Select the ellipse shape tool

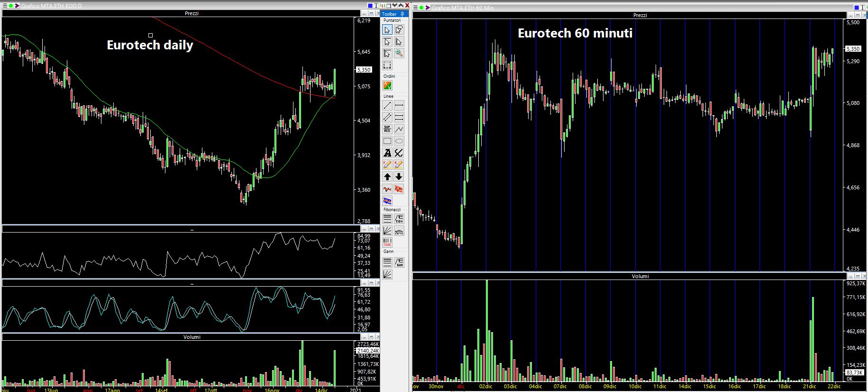pos(399,141)
